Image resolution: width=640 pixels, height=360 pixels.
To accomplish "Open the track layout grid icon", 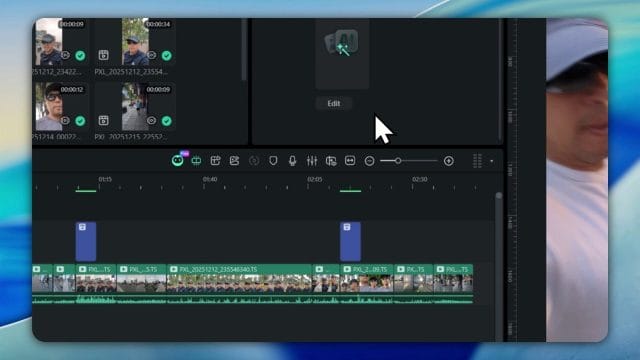I will (477, 161).
